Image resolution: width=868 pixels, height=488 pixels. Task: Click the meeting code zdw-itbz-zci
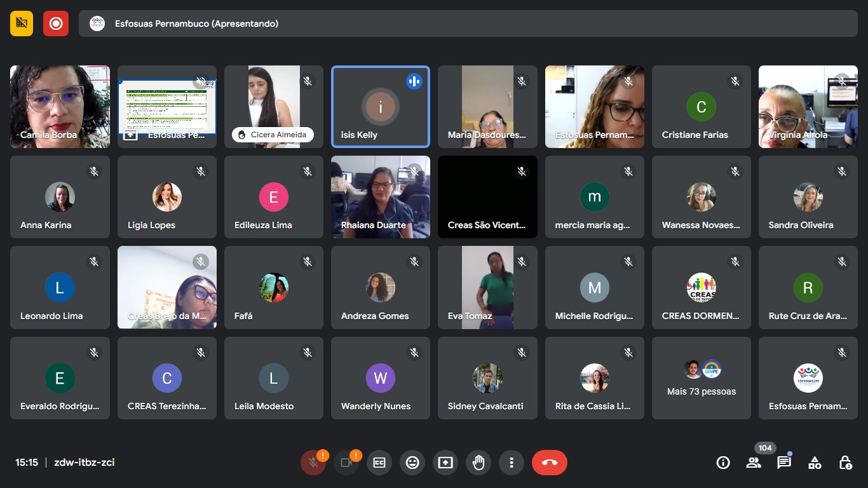(85, 463)
